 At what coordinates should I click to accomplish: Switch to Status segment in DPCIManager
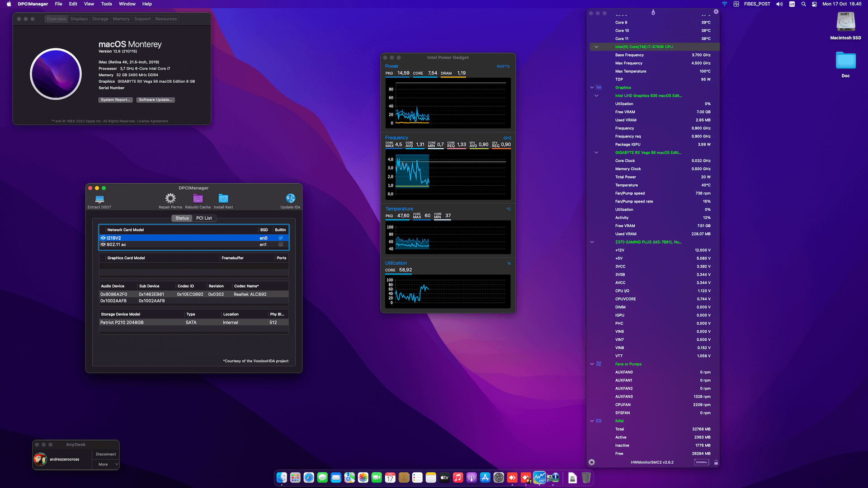point(182,218)
